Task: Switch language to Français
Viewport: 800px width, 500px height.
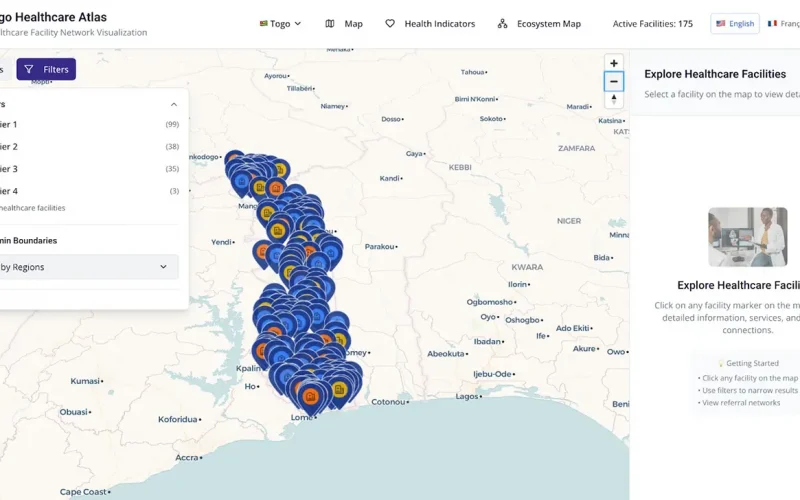Action: point(783,24)
